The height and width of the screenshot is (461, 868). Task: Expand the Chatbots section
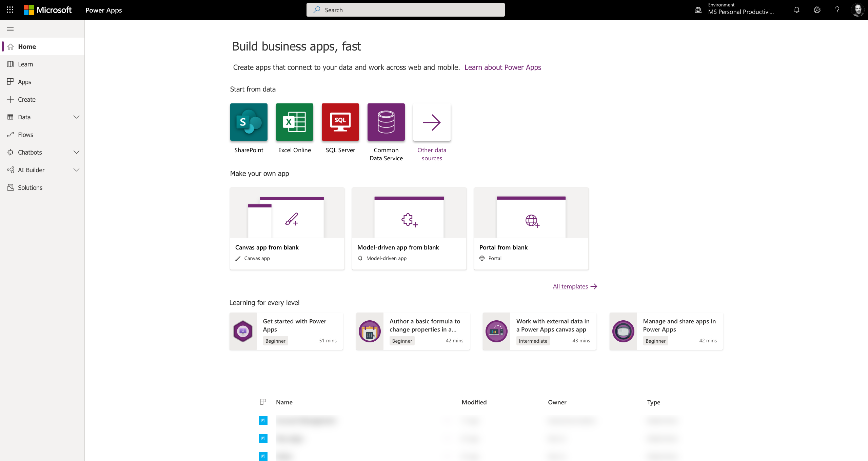[76, 152]
